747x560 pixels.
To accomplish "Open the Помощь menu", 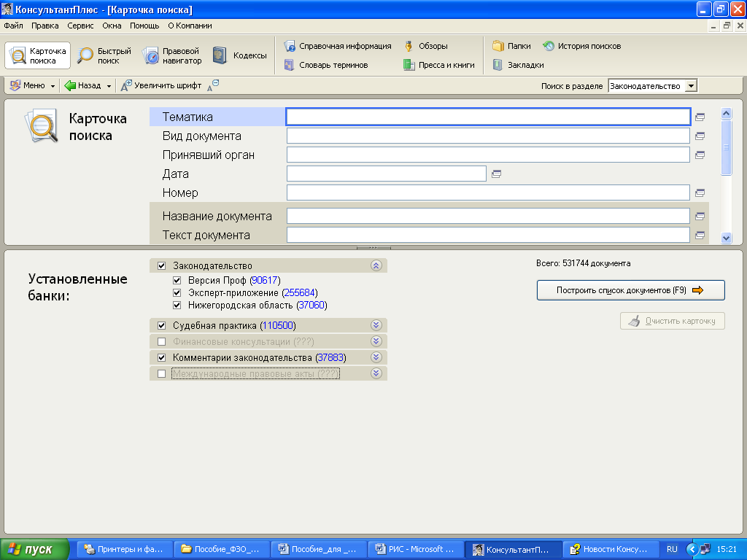I will (144, 26).
